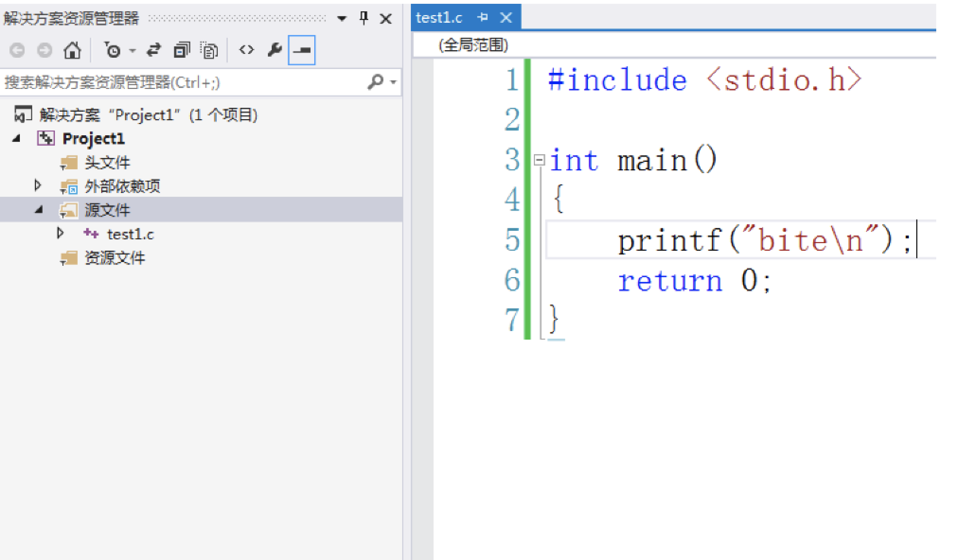This screenshot has height=560, width=976.
Task: Toggle Show All Files icon
Action: coord(209,50)
